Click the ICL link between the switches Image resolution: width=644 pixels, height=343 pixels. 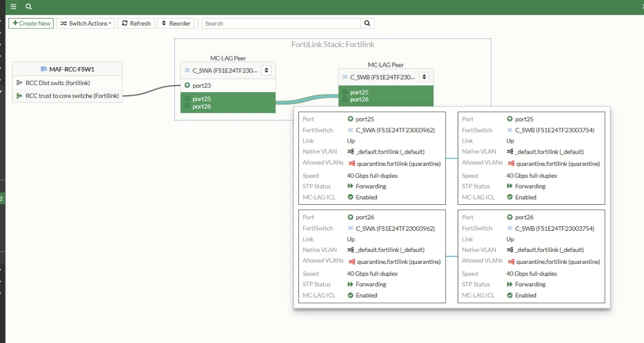click(x=307, y=100)
